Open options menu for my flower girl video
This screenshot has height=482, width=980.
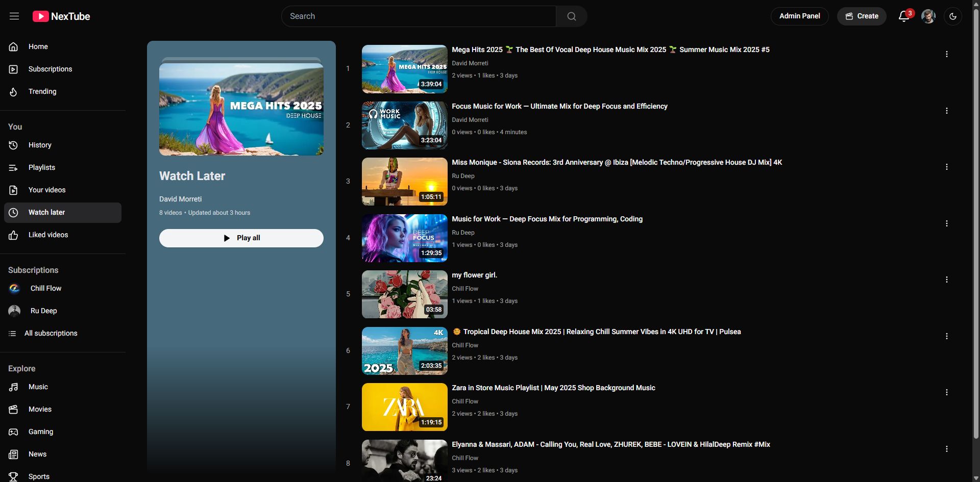pos(946,280)
